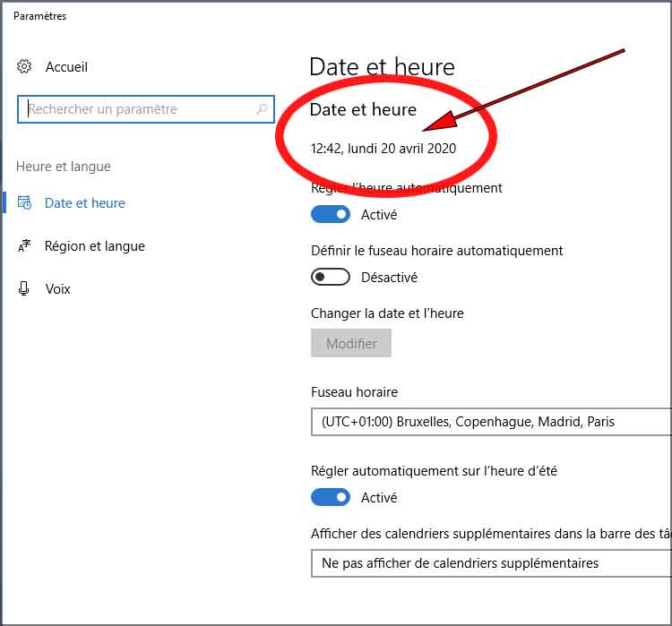
Task: Select Date et heure in sidebar
Action: [x=85, y=202]
